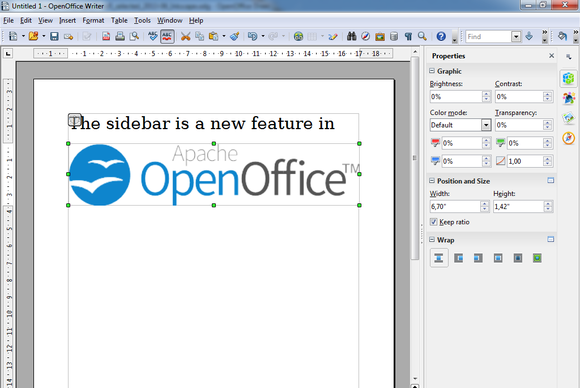Open the Gallery toolbar icon
The image size is (580, 388).
click(380, 36)
